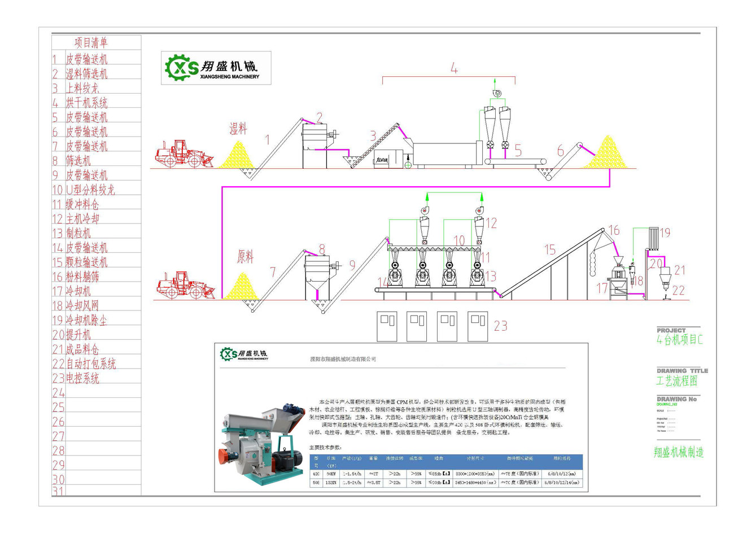756x534 pixels.
Task: Click the yellow 湿料 material pile
Action: click(x=237, y=156)
